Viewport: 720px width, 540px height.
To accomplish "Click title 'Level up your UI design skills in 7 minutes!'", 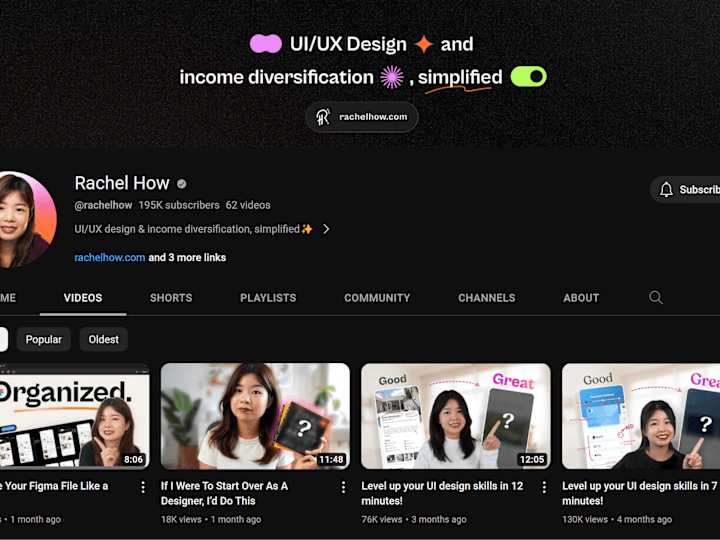I will (x=640, y=493).
